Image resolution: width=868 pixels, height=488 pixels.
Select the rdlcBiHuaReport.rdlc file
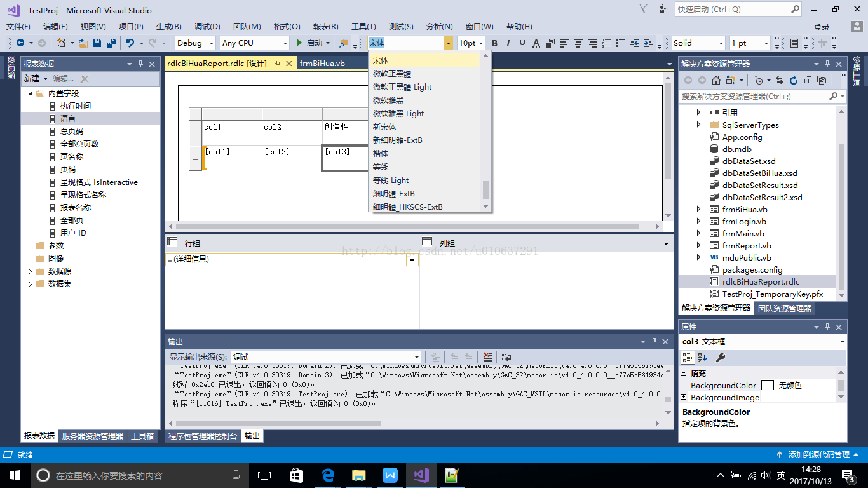pyautogui.click(x=760, y=281)
